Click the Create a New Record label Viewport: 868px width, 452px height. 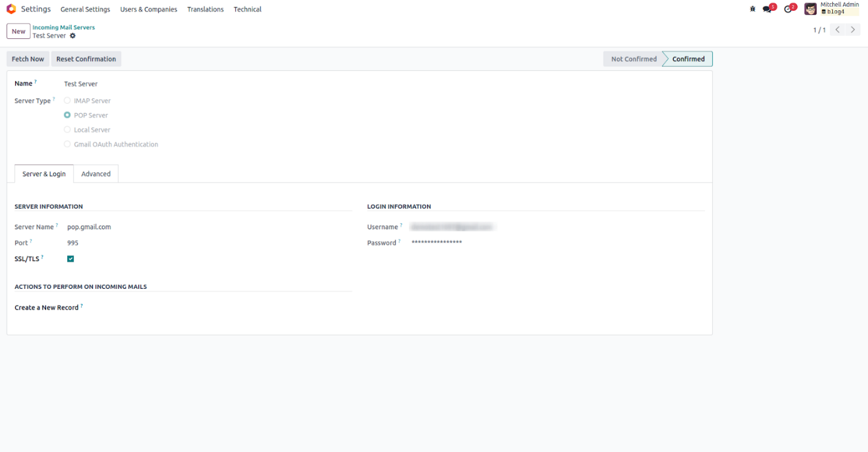coord(47,308)
